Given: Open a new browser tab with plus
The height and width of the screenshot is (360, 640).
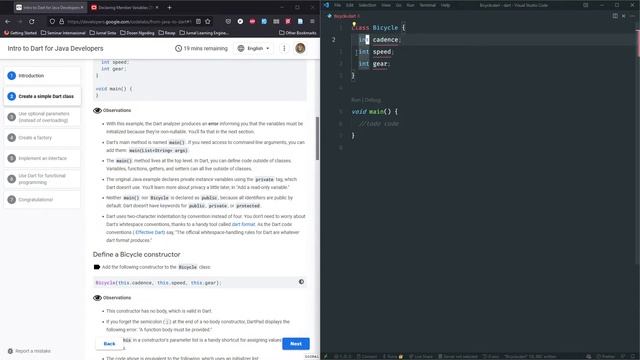Looking at the screenshot, I should [169, 7].
